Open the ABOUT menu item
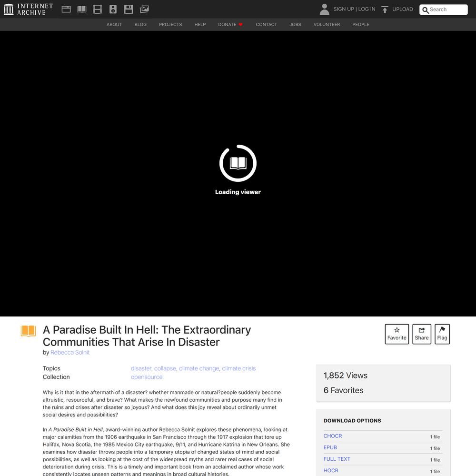Image resolution: width=476 pixels, height=476 pixels. (114, 25)
